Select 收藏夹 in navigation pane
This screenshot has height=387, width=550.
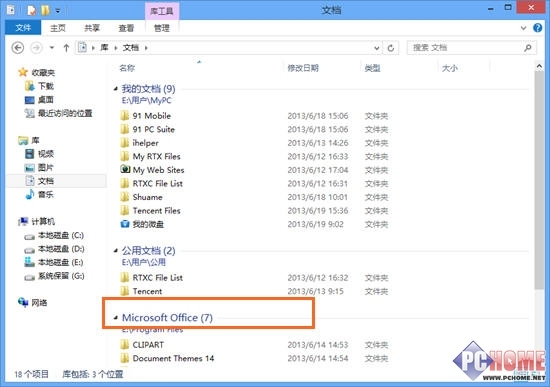tap(43, 73)
